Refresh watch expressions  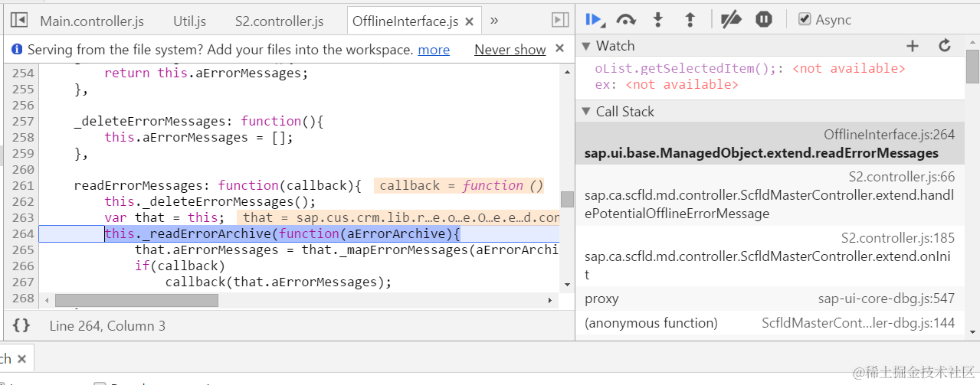pos(945,46)
